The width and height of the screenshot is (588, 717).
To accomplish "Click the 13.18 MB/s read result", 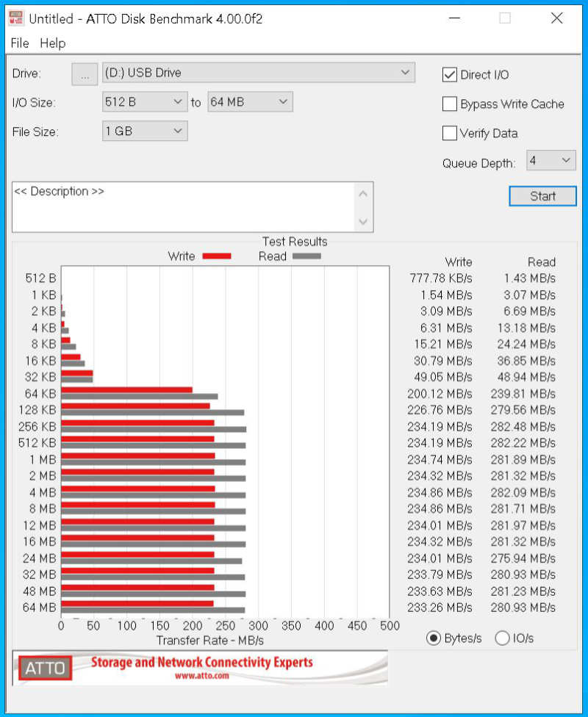I will pyautogui.click(x=526, y=328).
